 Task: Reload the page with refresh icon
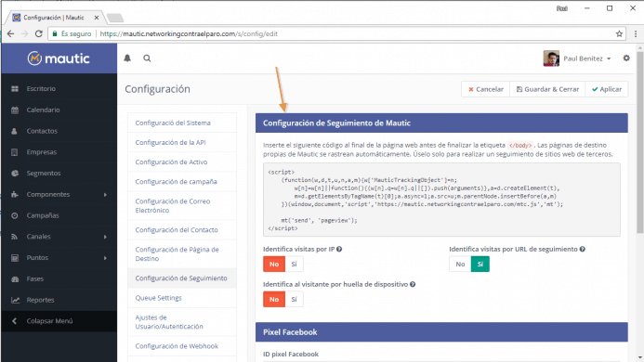pos(39,34)
